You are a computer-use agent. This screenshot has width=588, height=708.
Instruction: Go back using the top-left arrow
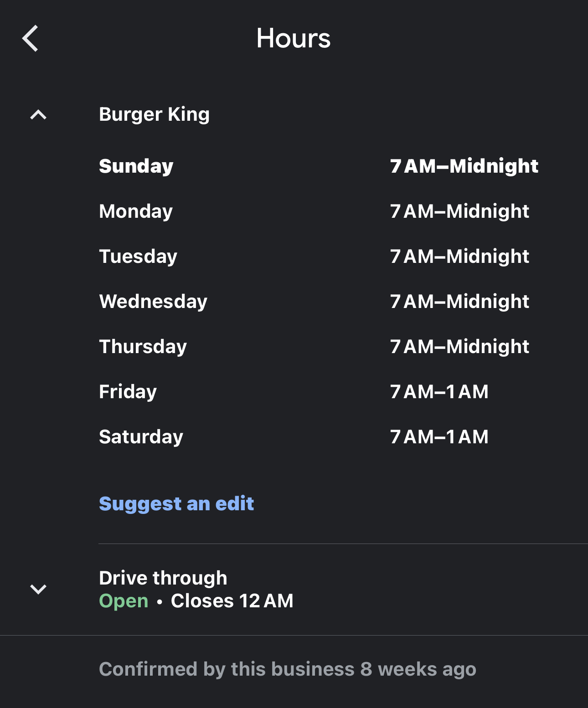31,38
